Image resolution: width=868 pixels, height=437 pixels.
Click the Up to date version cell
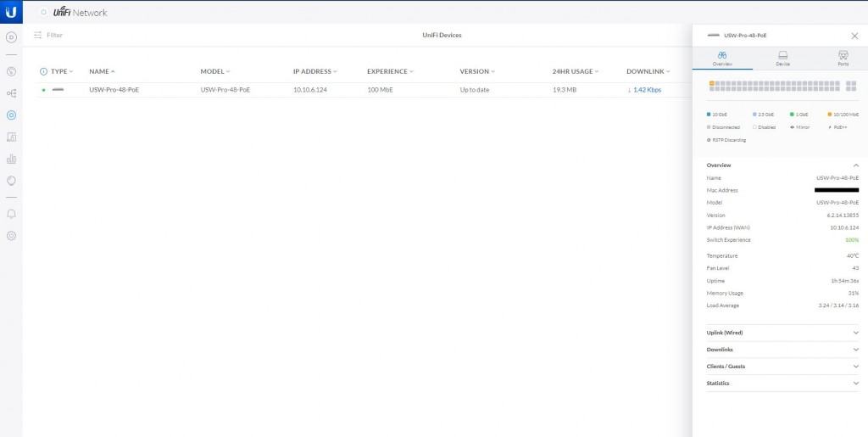475,90
